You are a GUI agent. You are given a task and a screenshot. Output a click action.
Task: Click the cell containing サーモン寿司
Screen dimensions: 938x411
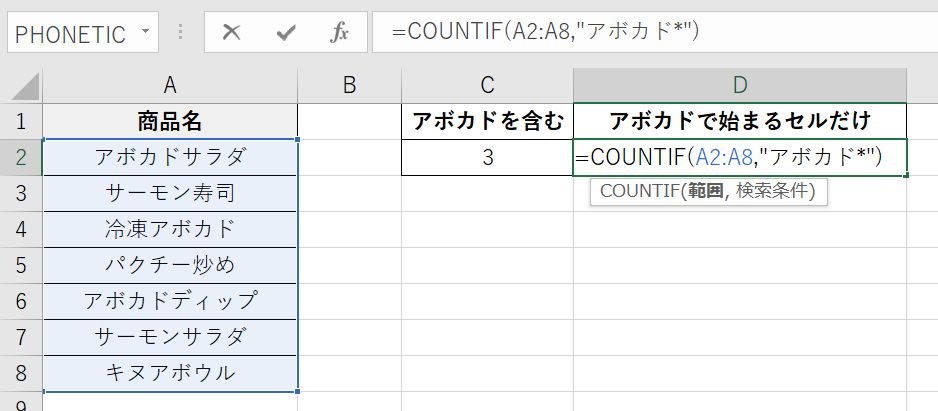pos(170,193)
